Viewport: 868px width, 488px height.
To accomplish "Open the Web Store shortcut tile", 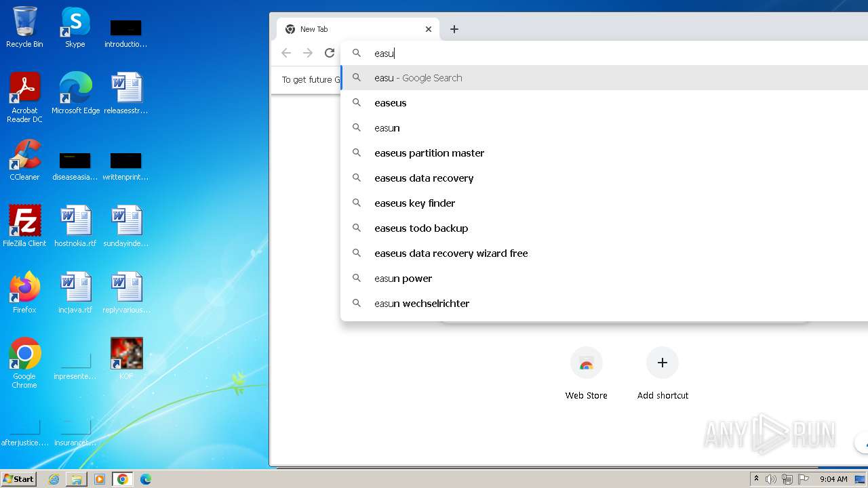I will (587, 373).
